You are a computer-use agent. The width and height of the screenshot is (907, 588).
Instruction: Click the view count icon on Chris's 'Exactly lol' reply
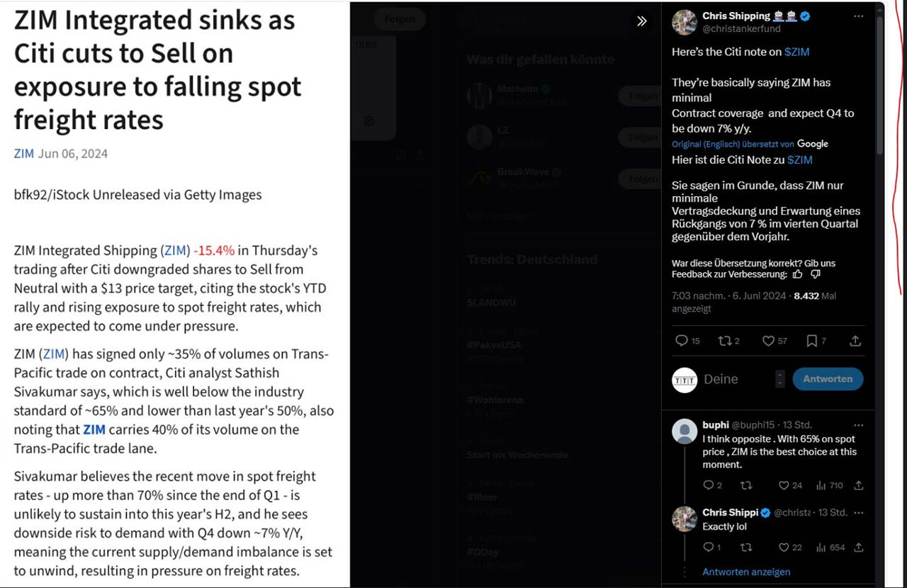coord(821,548)
